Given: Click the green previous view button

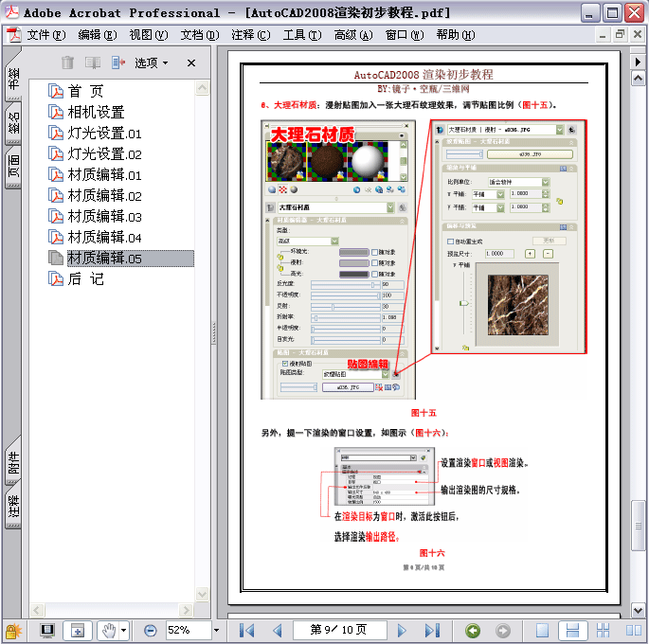Looking at the screenshot, I should click(473, 631).
